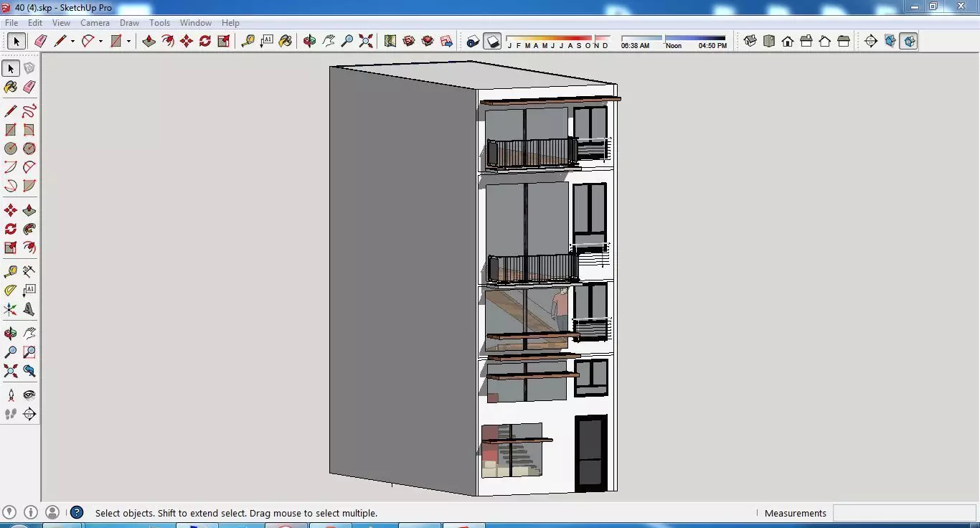The width and height of the screenshot is (980, 528).
Task: Activate the Zoom Window tool
Action: point(29,352)
